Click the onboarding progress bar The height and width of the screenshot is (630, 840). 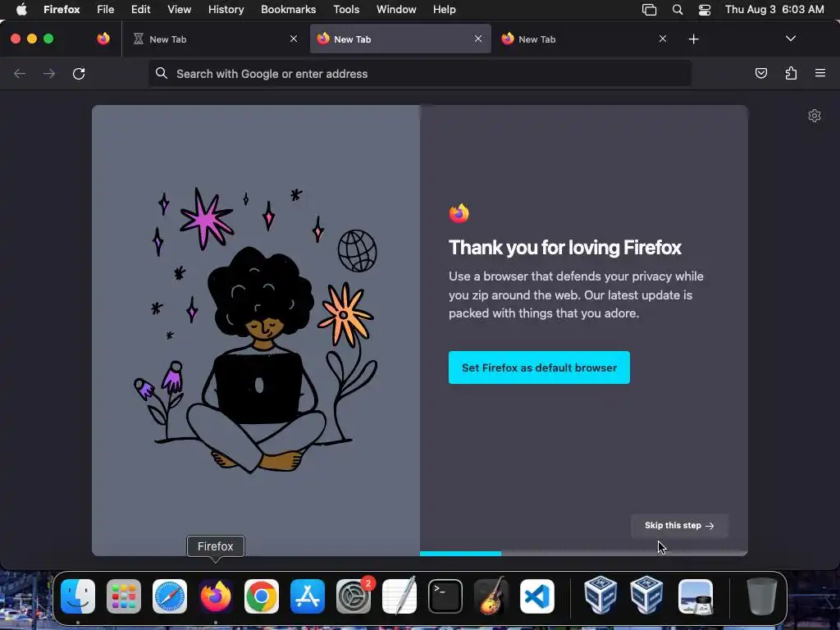click(x=583, y=554)
